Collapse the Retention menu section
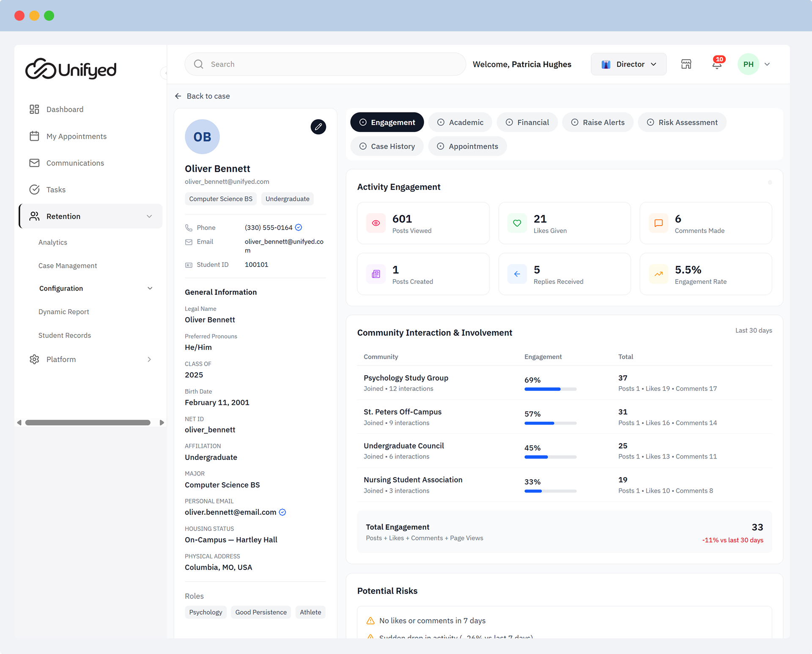812x654 pixels. [x=149, y=216]
